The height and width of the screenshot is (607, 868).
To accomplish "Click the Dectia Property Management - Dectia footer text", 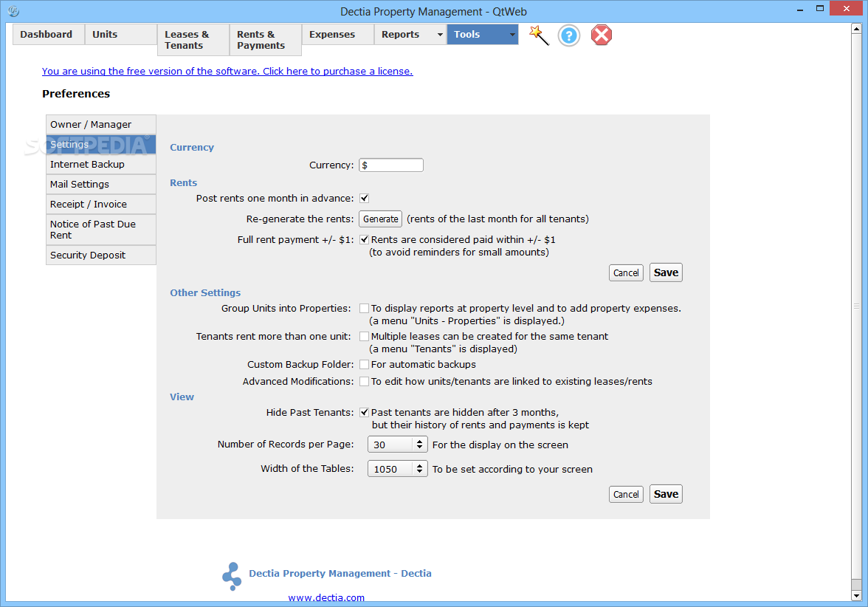I will (x=340, y=574).
